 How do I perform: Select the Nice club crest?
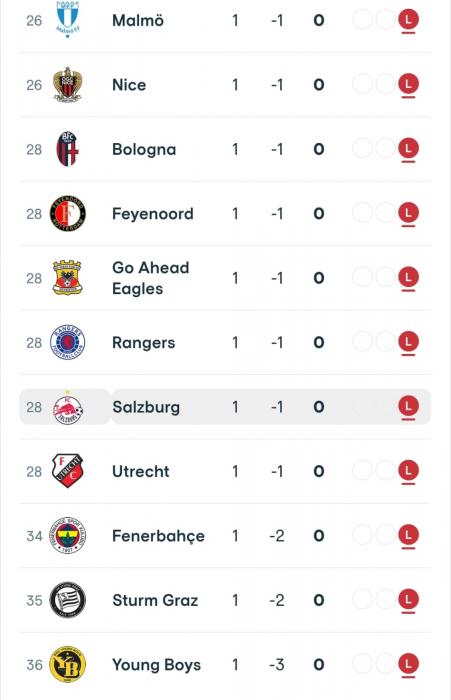pyautogui.click(x=67, y=84)
